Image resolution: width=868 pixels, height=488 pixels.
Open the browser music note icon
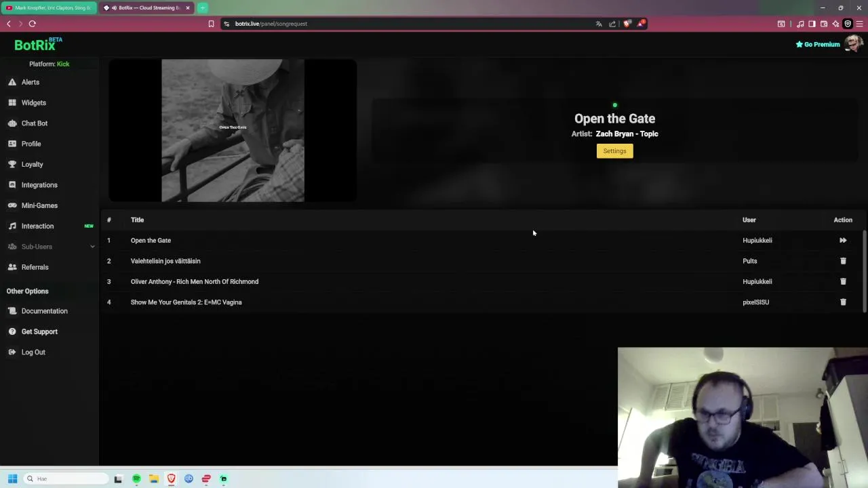click(800, 24)
